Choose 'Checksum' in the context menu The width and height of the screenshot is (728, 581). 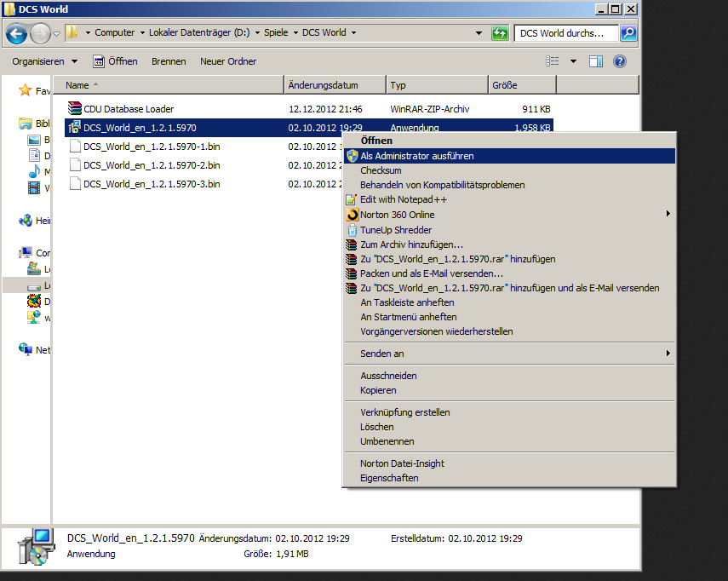509,170
